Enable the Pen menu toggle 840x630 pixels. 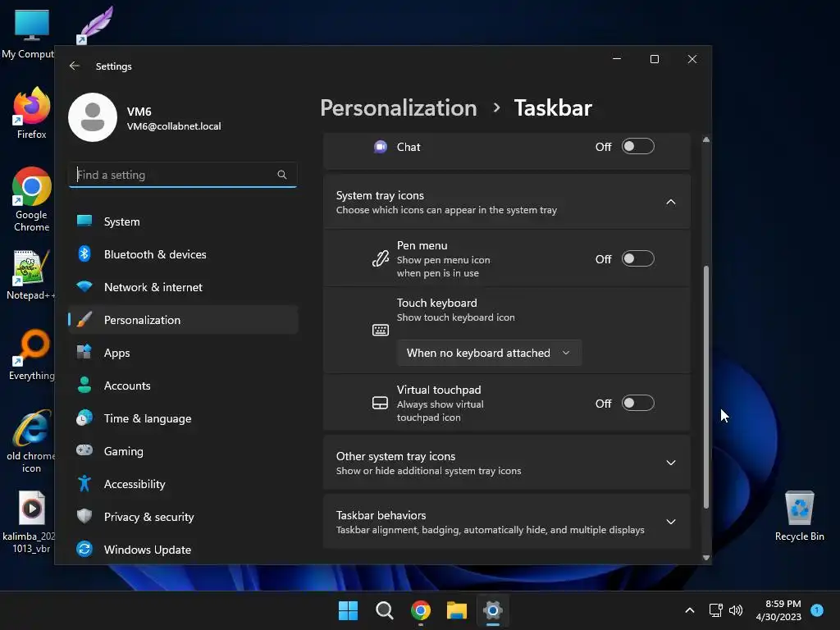[x=637, y=258]
